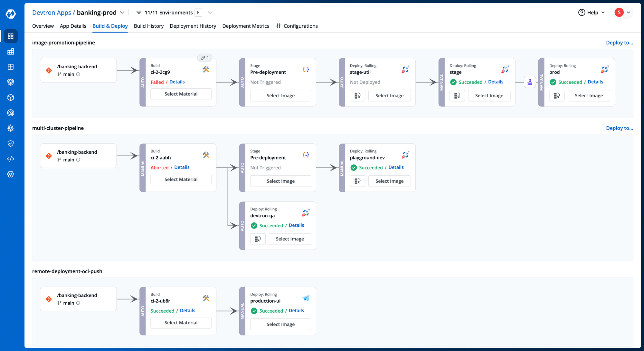This screenshot has height=351, width=644.
Task: Click the rocket icon on devtron-qa node
Action: pos(306,213)
